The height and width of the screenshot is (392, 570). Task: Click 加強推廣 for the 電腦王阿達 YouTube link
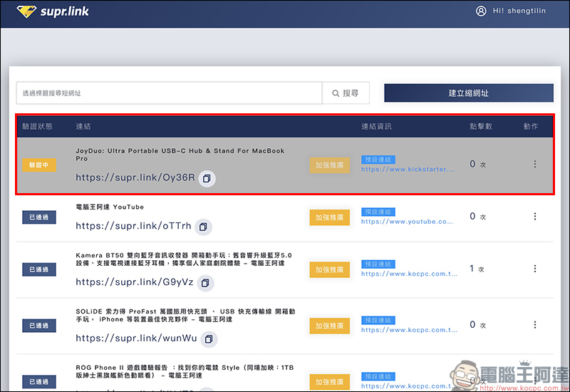point(329,217)
